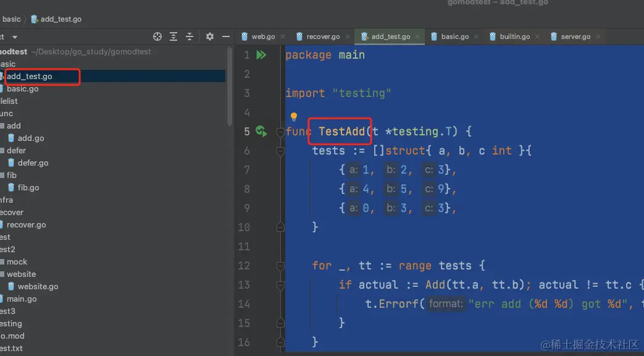This screenshot has width=644, height=356.
Task: Click the basic breadcrumb in navigation bar
Action: tap(11, 19)
